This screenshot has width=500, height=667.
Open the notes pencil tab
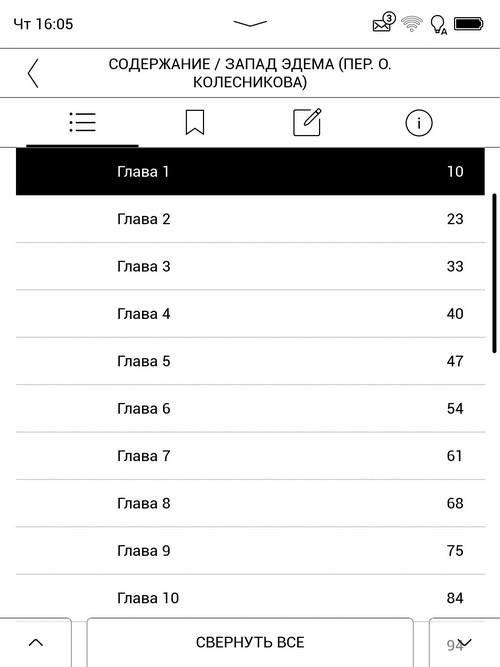[307, 123]
